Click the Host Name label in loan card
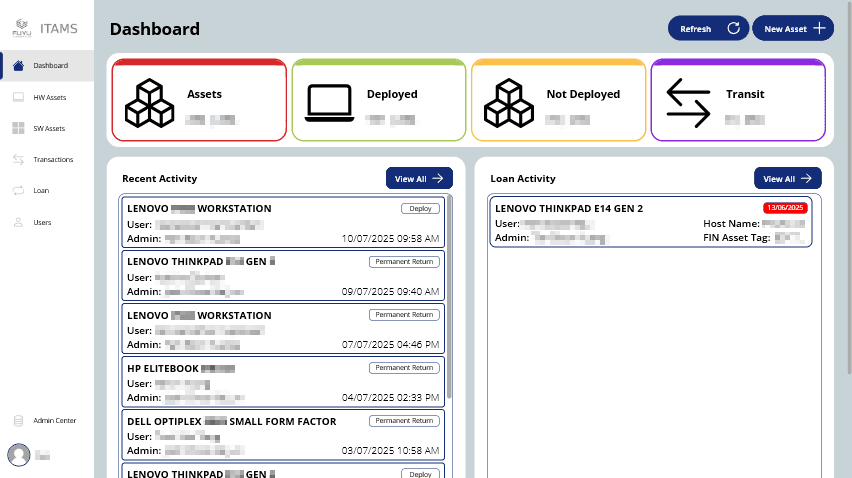The image size is (852, 478). click(731, 223)
